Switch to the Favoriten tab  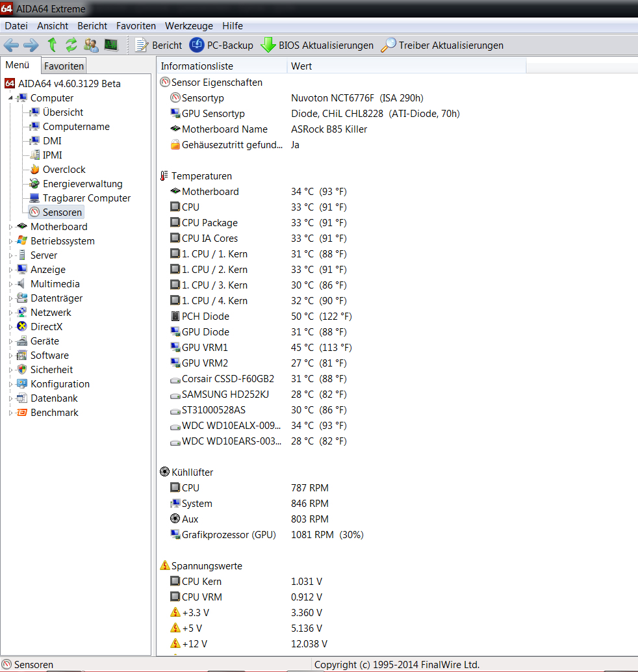pos(64,66)
